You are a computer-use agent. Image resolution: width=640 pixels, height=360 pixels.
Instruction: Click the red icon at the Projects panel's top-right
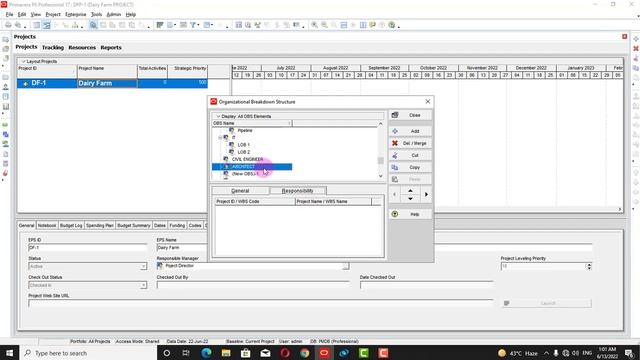(624, 37)
